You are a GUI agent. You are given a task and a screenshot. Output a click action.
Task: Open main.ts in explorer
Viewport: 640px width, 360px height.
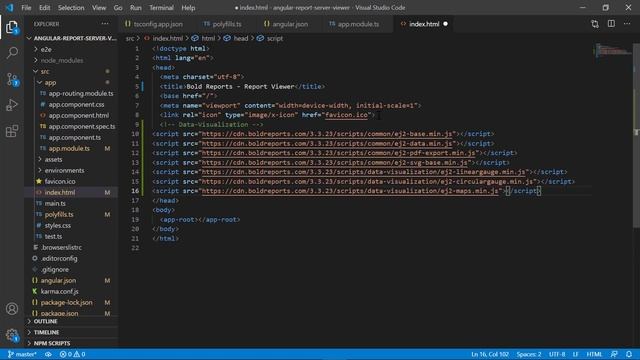pos(55,204)
